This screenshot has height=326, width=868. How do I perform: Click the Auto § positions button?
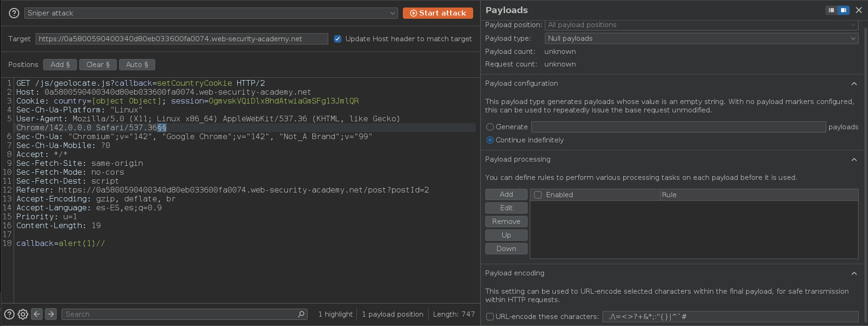(137, 65)
